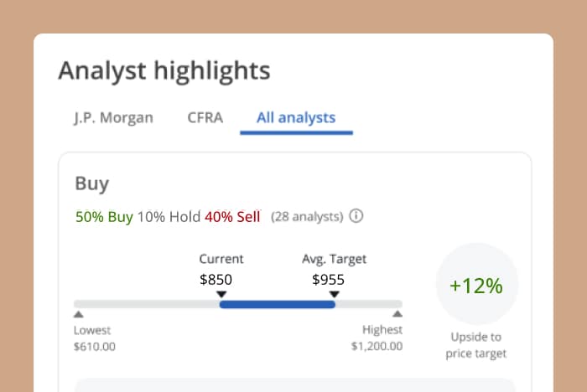
Task: Click the analyst count info icon
Action: pyautogui.click(x=356, y=217)
